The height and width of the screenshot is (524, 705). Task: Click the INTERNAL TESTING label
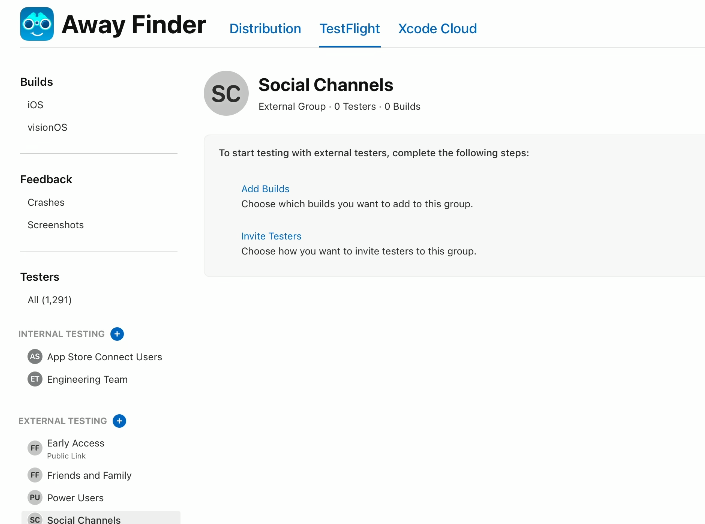(x=61, y=334)
